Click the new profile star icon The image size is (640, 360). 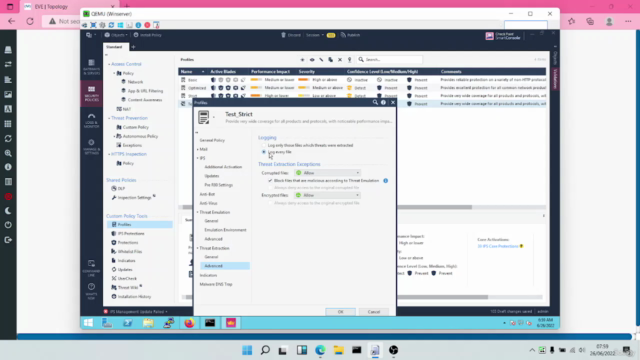tap(302, 60)
